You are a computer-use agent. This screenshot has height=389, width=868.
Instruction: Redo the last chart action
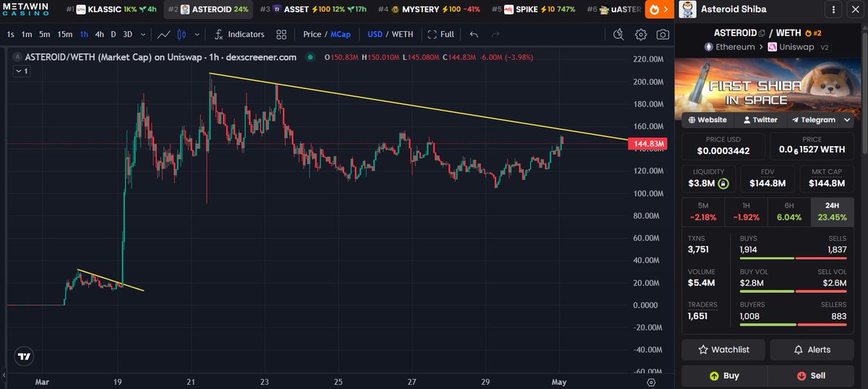(x=495, y=34)
